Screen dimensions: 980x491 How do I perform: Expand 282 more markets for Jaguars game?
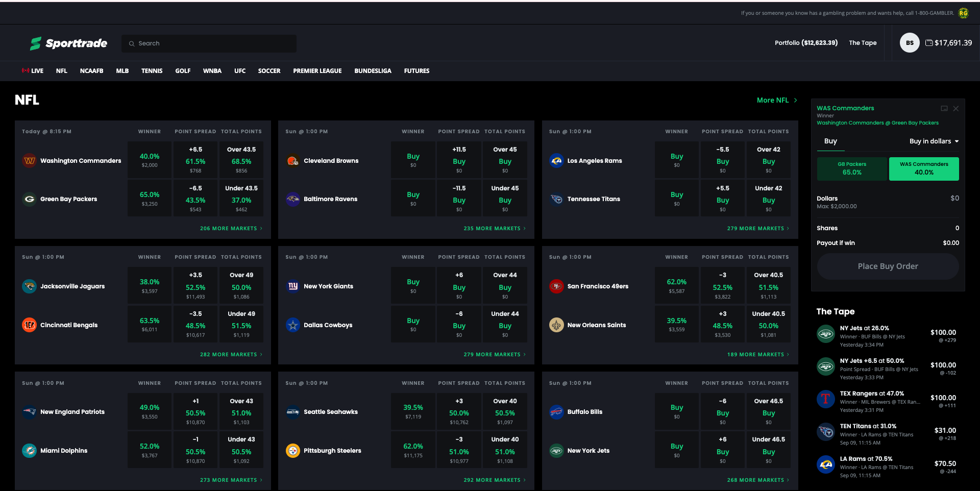tap(231, 355)
